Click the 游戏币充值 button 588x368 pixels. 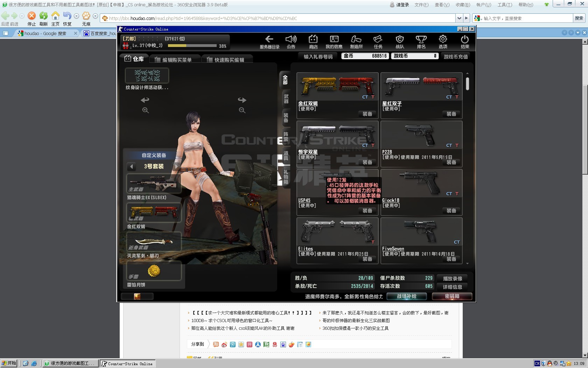[456, 56]
